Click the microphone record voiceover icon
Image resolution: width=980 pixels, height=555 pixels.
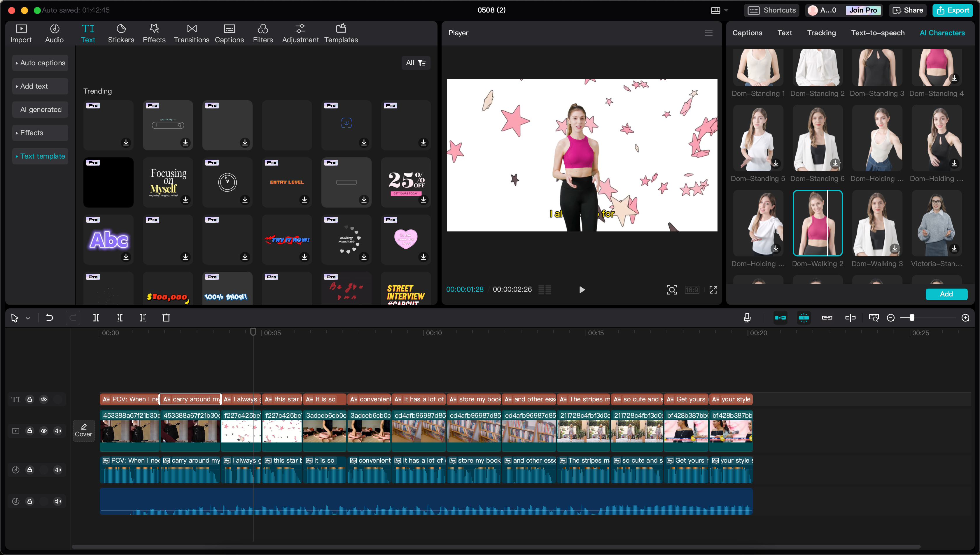(747, 317)
